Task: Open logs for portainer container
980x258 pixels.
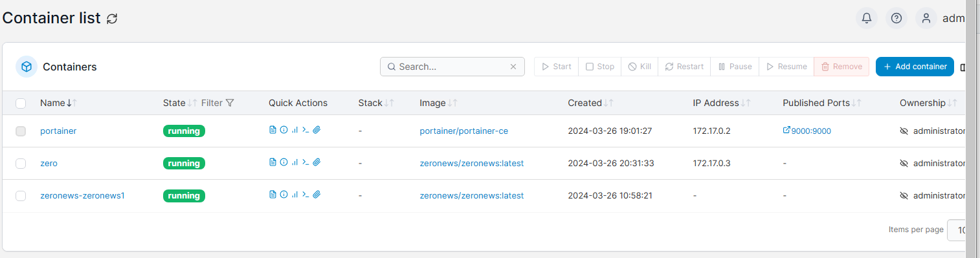Action: click(x=273, y=130)
